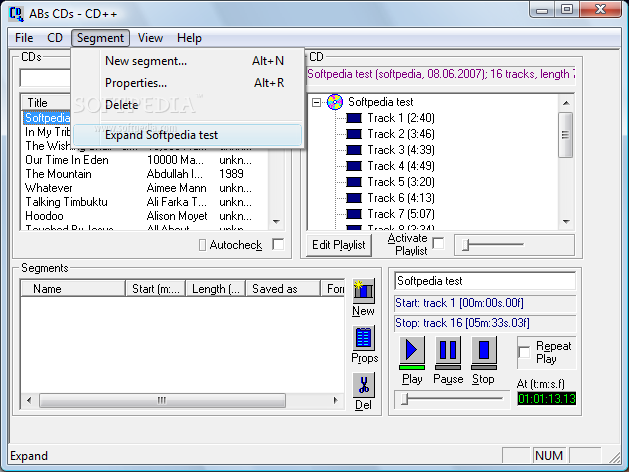The width and height of the screenshot is (629, 472).
Task: Click Track 4 blue icon
Action: (x=354, y=166)
